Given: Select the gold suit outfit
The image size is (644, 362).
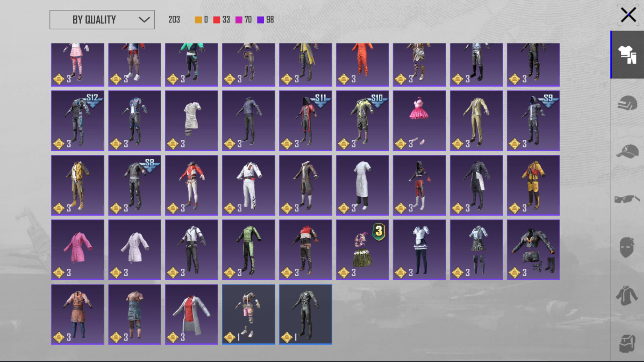Looking at the screenshot, I should 476,121.
